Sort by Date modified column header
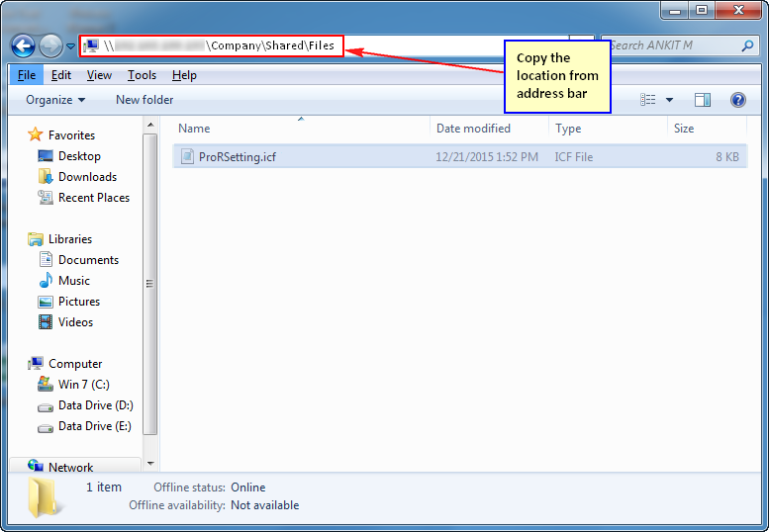This screenshot has height=532, width=769. pos(474,129)
